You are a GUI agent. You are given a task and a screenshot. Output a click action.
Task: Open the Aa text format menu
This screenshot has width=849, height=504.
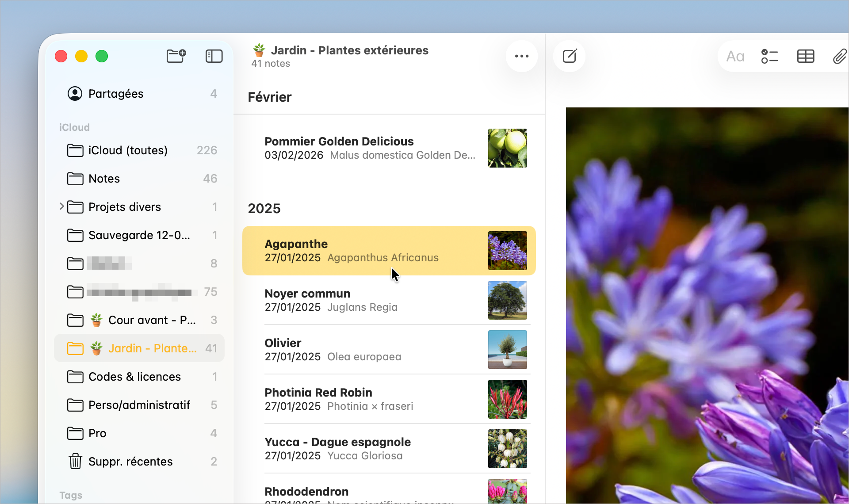(735, 56)
